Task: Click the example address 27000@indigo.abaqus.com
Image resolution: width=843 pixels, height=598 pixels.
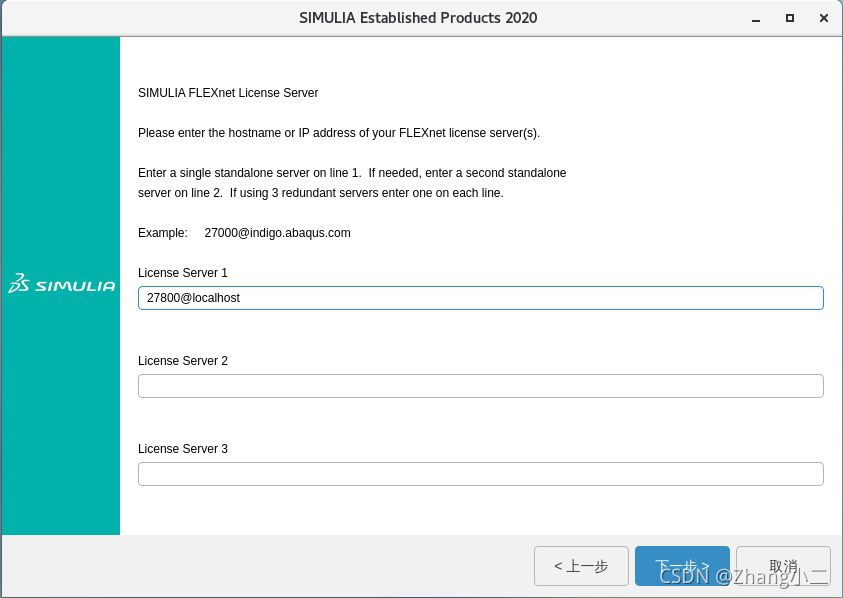Action: 277,233
